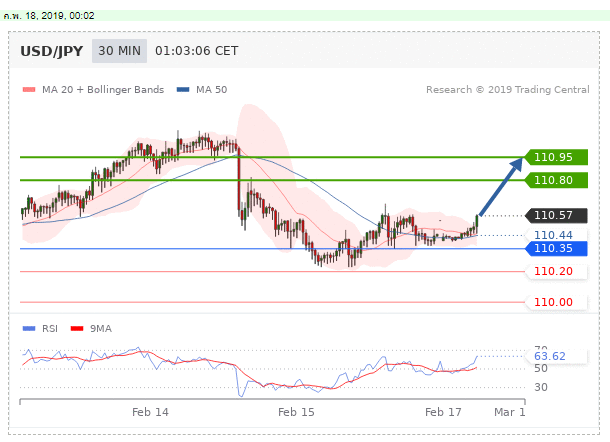Click the MA 50 legend label
Screen dimensions: 610x442
[211, 90]
